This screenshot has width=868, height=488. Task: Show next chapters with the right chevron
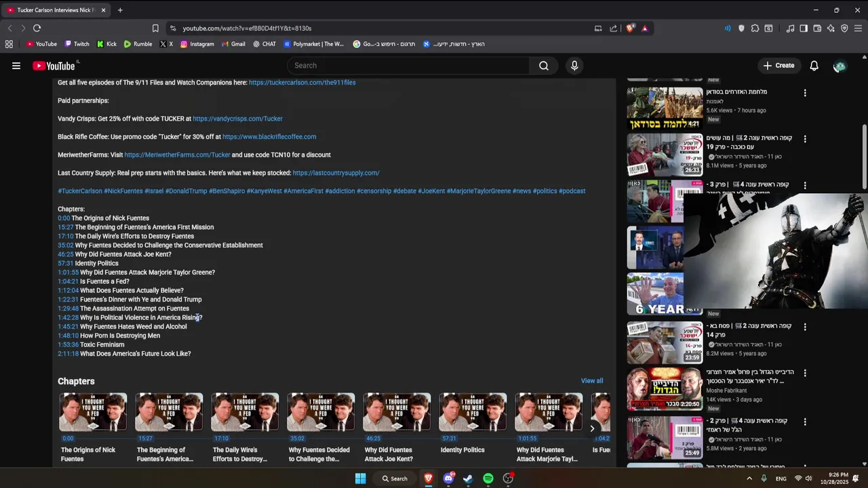(x=592, y=428)
